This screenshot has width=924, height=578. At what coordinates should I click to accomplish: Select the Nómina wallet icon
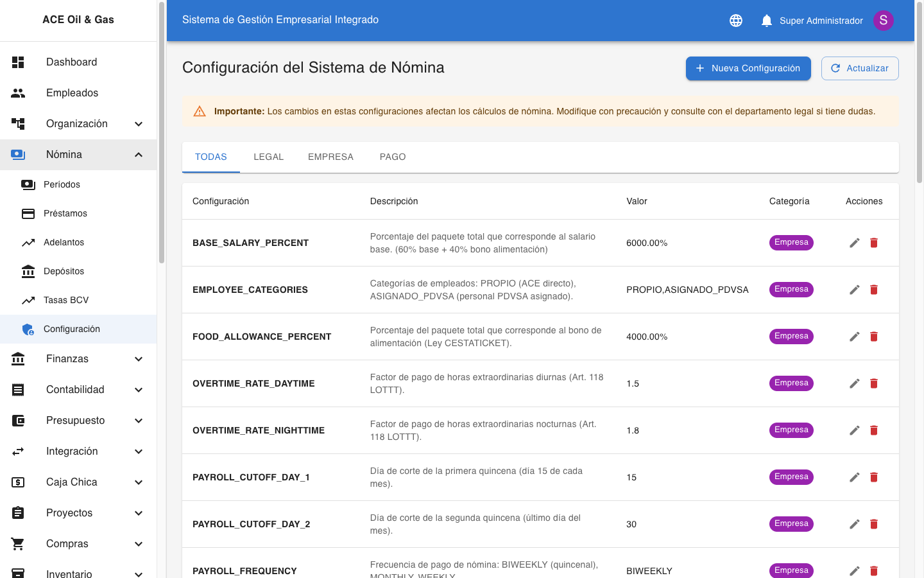coord(18,154)
